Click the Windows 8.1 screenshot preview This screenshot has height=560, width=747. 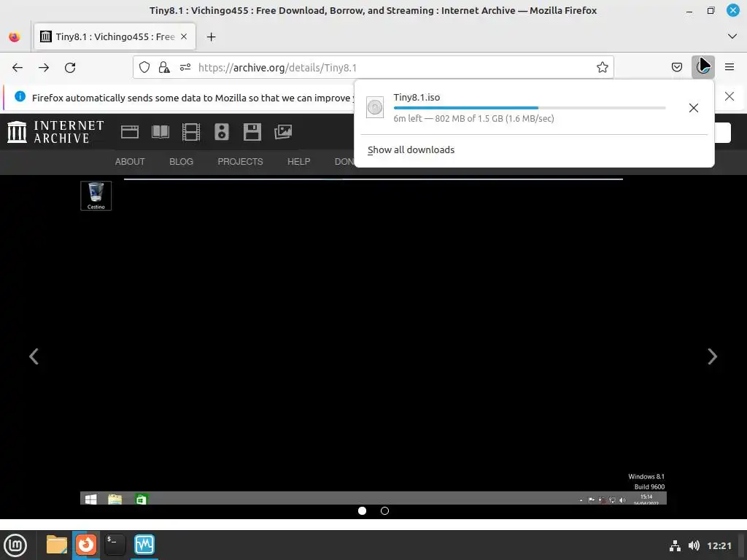[x=373, y=342]
